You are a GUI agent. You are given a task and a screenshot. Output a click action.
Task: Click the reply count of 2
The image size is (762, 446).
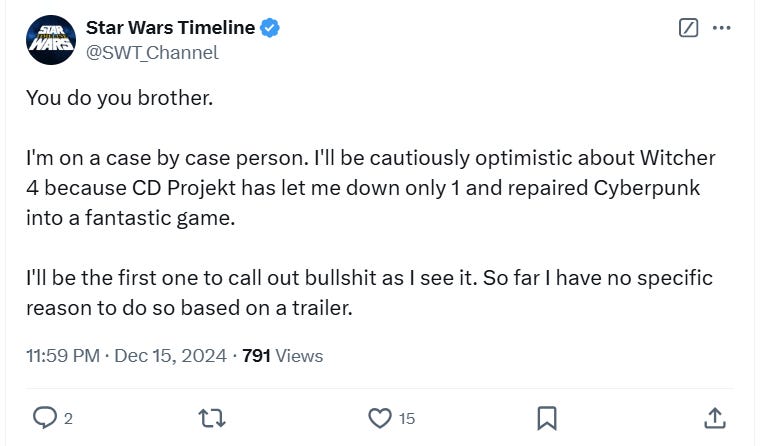68,418
